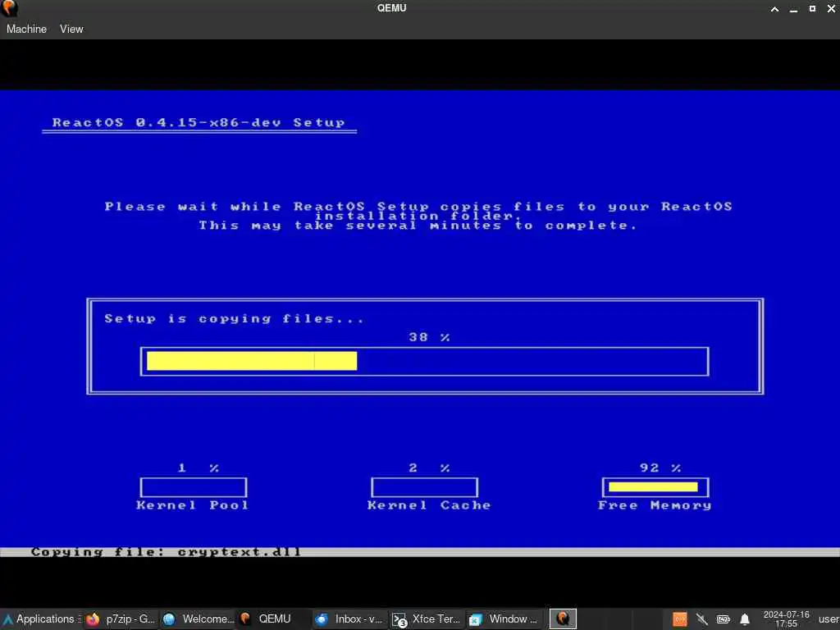Click the terminal icon in the taskbar
The width and height of the screenshot is (840, 630).
coord(399,620)
